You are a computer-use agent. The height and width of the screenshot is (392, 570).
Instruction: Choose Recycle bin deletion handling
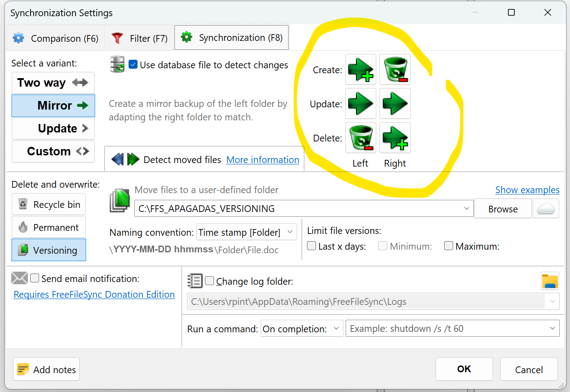click(x=49, y=204)
